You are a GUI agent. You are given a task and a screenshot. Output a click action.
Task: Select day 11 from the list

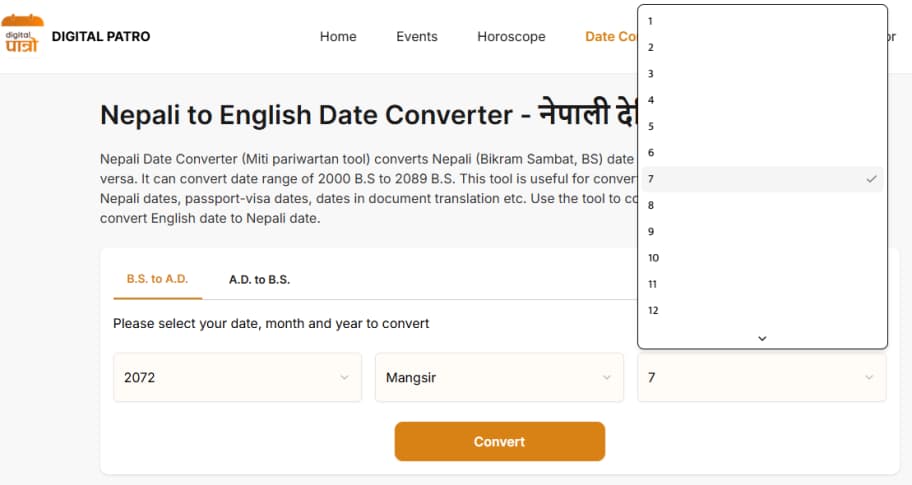tap(763, 284)
